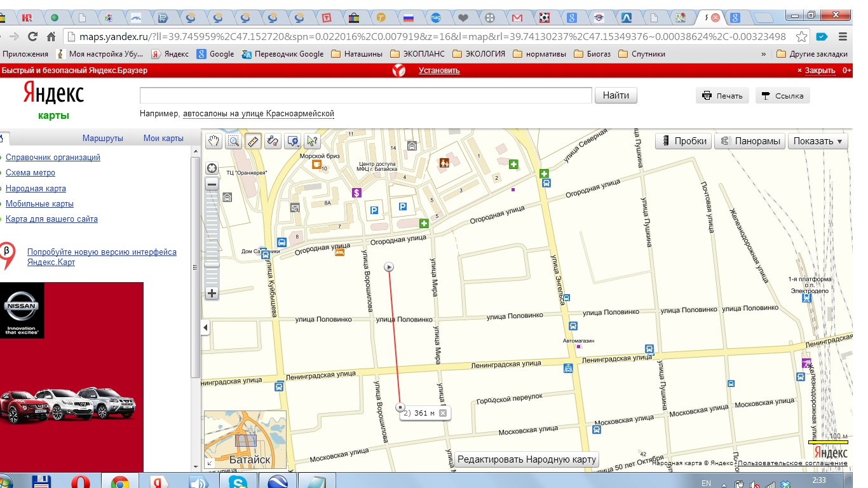
Task: Click the orange hotel bed icon
Action: click(340, 252)
